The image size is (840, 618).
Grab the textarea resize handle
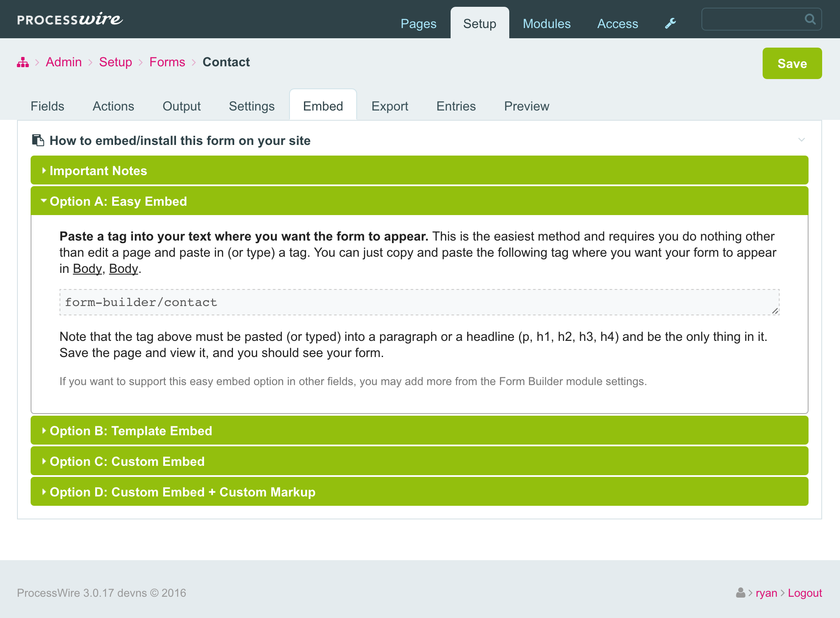tap(775, 311)
